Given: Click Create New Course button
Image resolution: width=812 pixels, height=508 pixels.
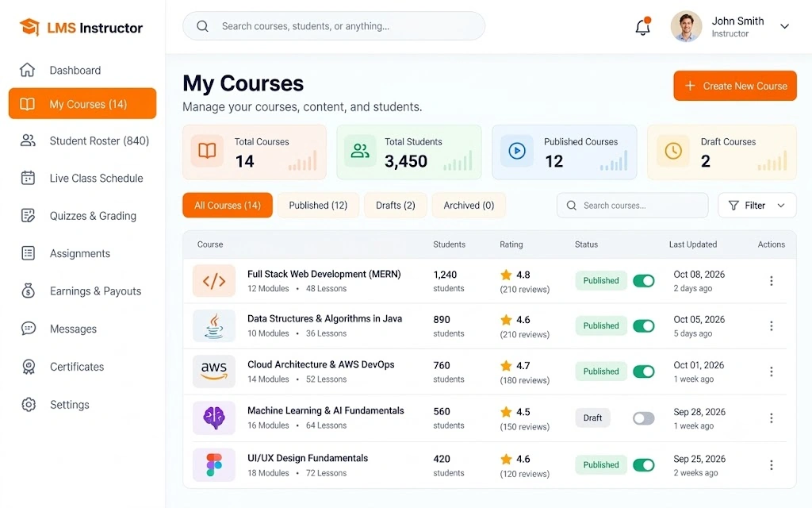Looking at the screenshot, I should pos(735,86).
